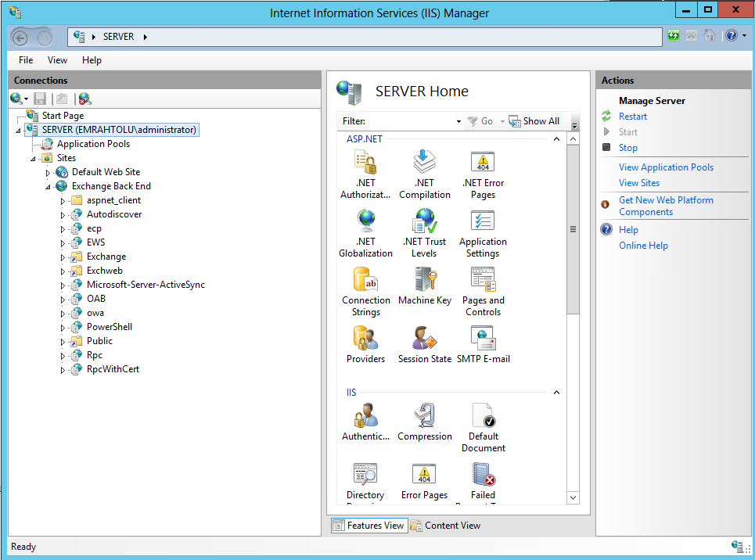This screenshot has height=560, width=755.
Task: Click View Sites link
Action: [x=639, y=183]
